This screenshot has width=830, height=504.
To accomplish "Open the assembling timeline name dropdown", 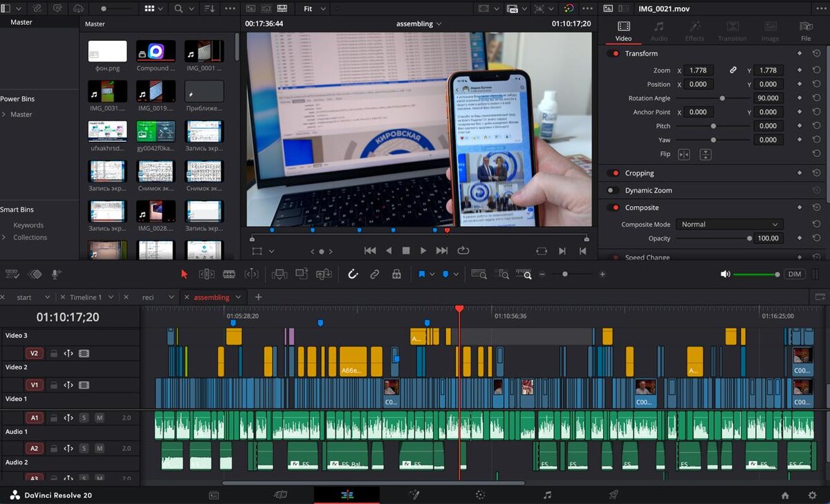I will coord(419,24).
